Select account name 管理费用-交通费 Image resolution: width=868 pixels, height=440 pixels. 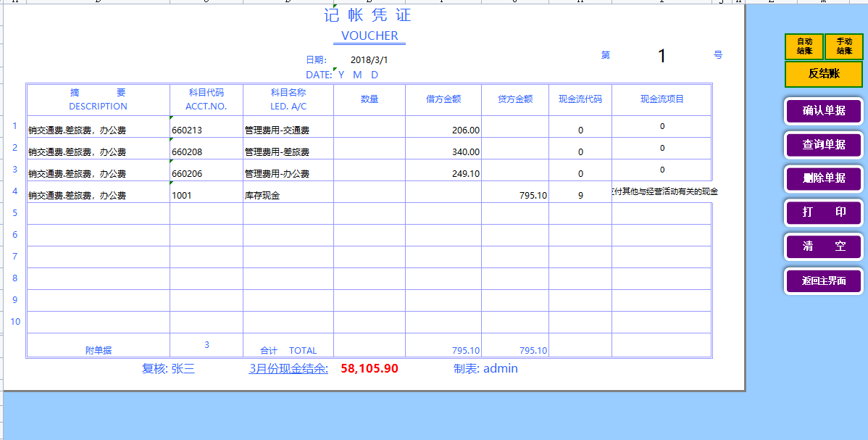pos(288,127)
